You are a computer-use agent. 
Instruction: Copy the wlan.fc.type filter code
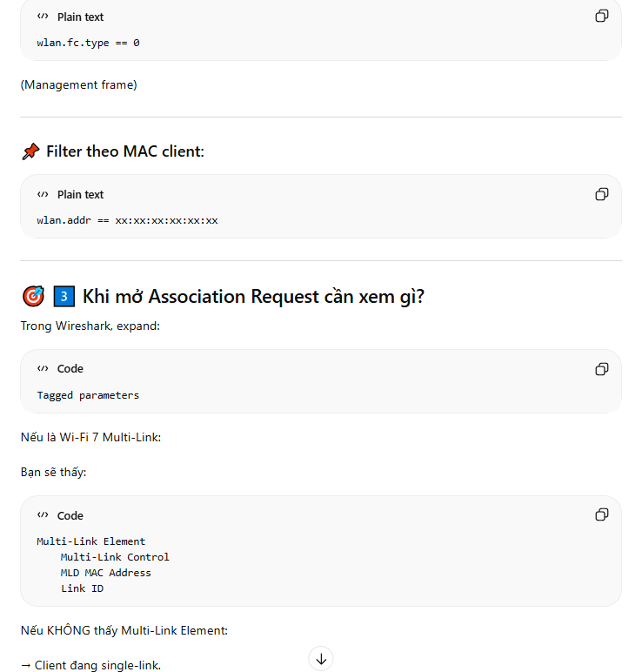[601, 17]
